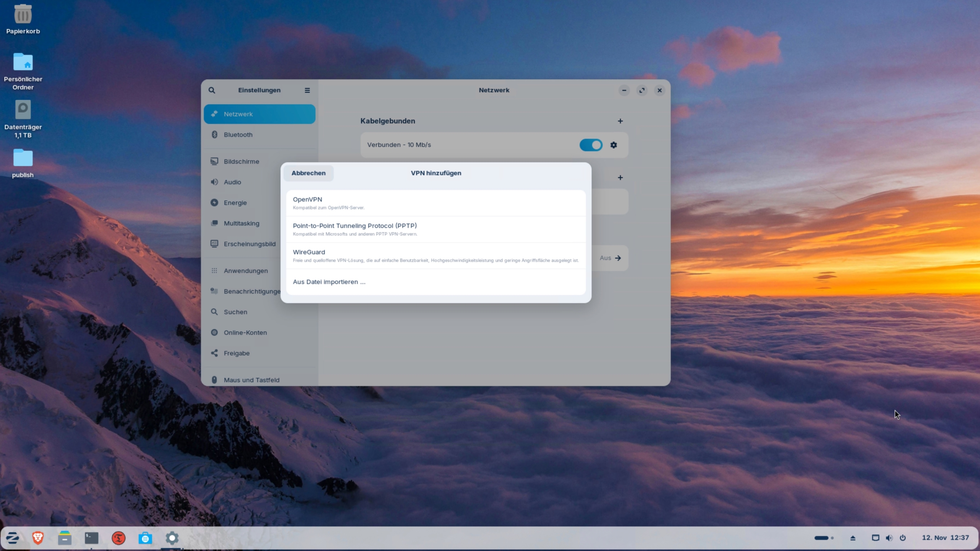980x551 pixels.
Task: Click the volume icon in the system tray
Action: [x=889, y=538]
